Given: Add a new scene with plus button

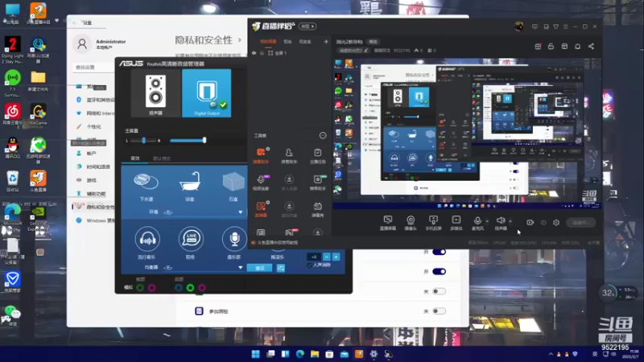Looking at the screenshot, I should 326,42.
